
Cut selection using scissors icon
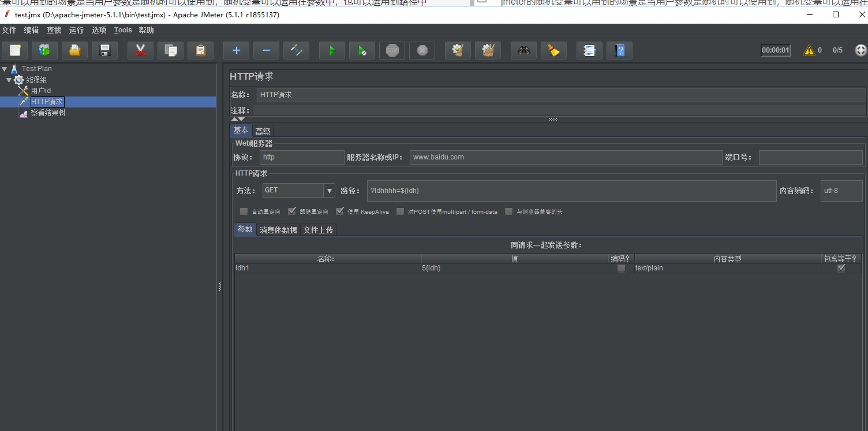tap(140, 50)
